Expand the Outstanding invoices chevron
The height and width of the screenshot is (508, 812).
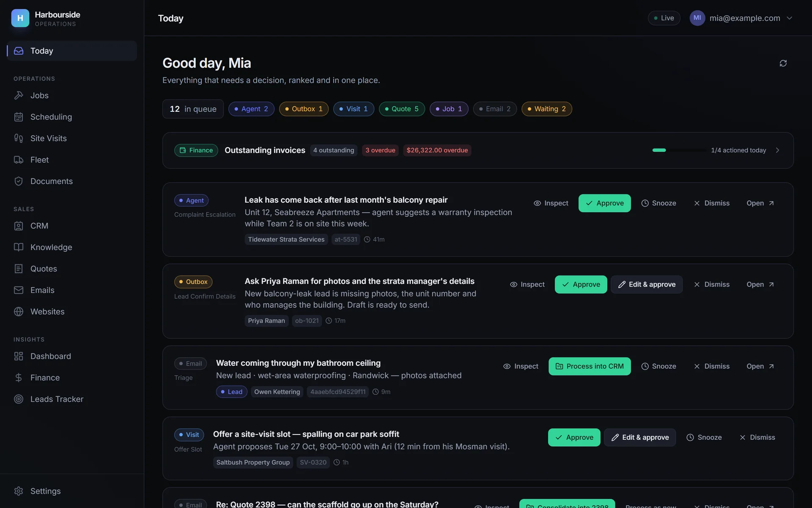(x=777, y=150)
